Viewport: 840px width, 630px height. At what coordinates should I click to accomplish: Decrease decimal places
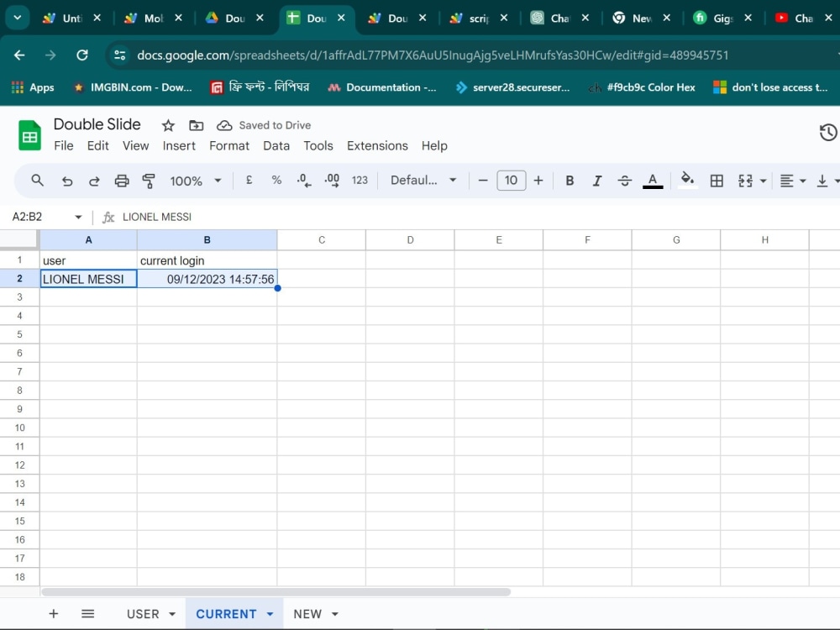[304, 181]
